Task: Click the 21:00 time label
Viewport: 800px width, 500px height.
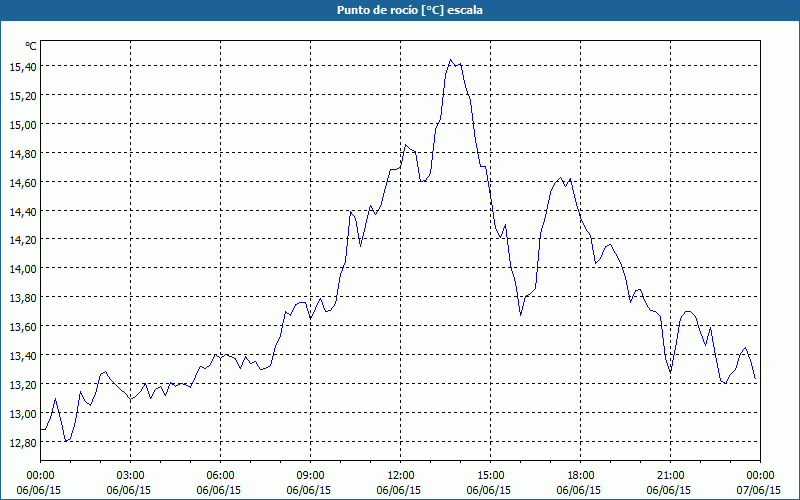Action: coord(670,476)
